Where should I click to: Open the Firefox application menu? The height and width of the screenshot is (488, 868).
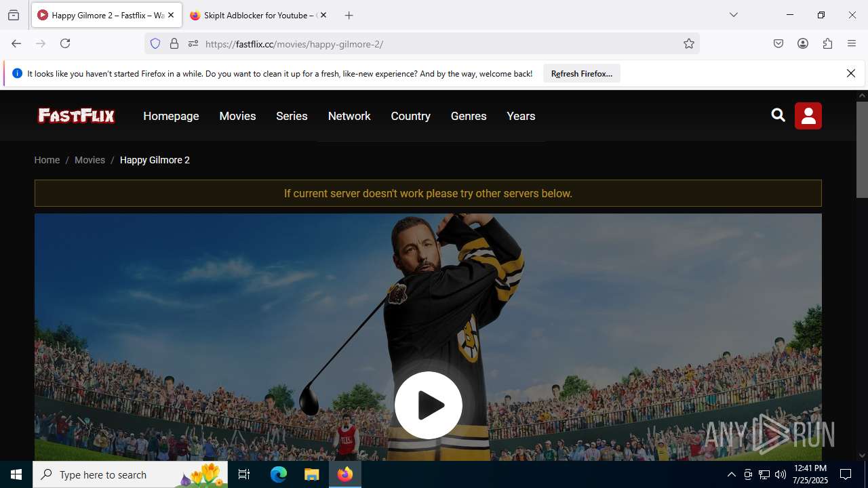point(852,43)
